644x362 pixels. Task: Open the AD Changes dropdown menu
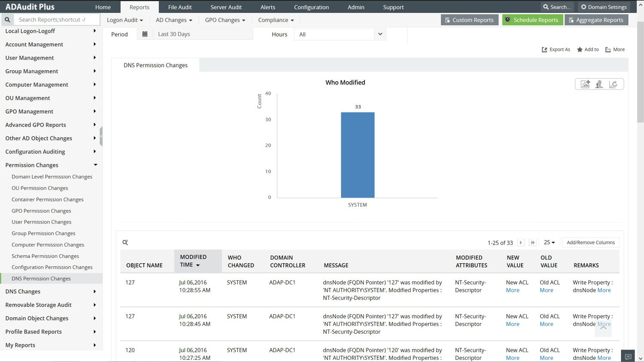[174, 20]
